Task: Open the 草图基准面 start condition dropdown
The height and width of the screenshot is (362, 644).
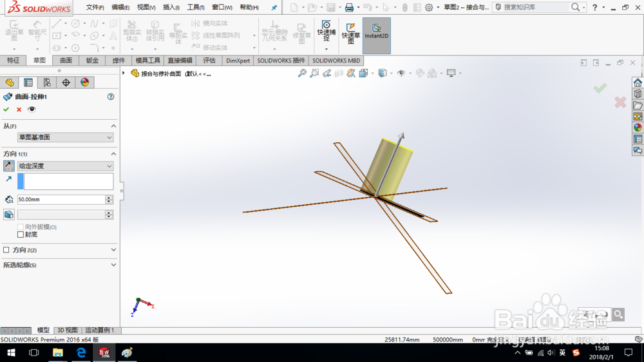Action: click(65, 137)
